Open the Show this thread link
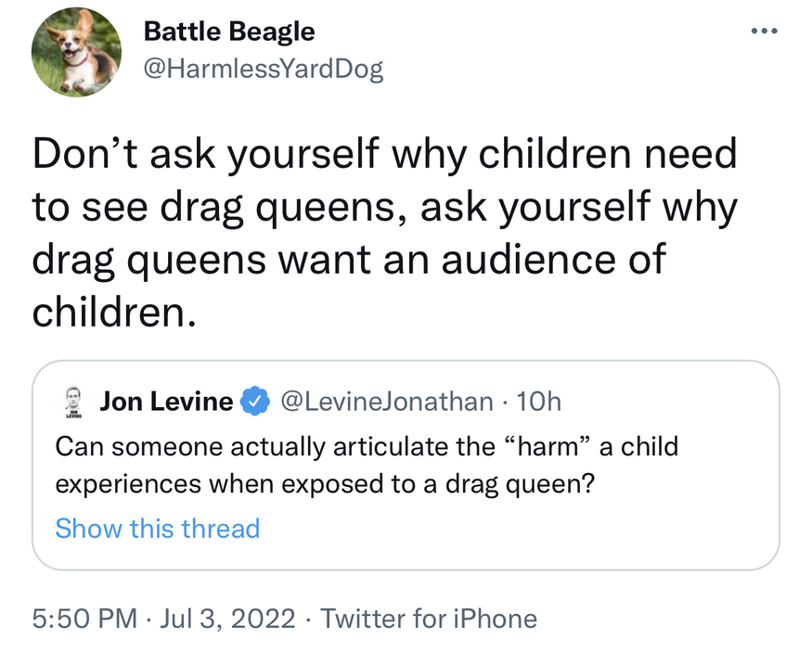 [158, 529]
